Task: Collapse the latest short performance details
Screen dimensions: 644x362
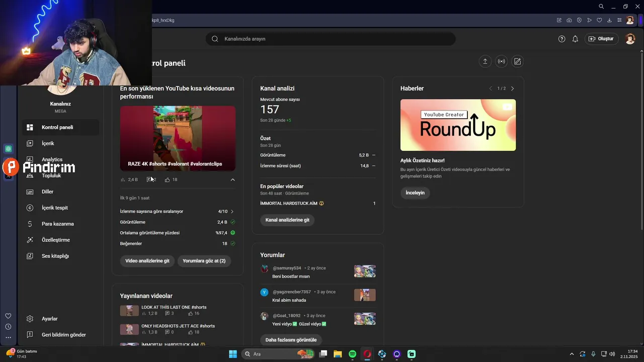Action: coord(232,179)
